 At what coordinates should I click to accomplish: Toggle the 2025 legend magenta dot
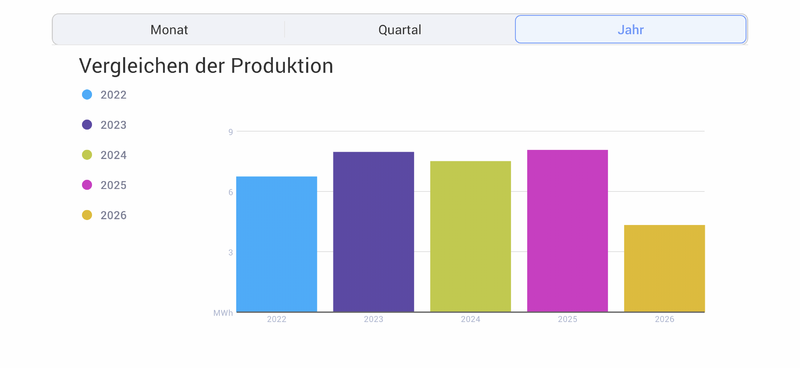(87, 185)
